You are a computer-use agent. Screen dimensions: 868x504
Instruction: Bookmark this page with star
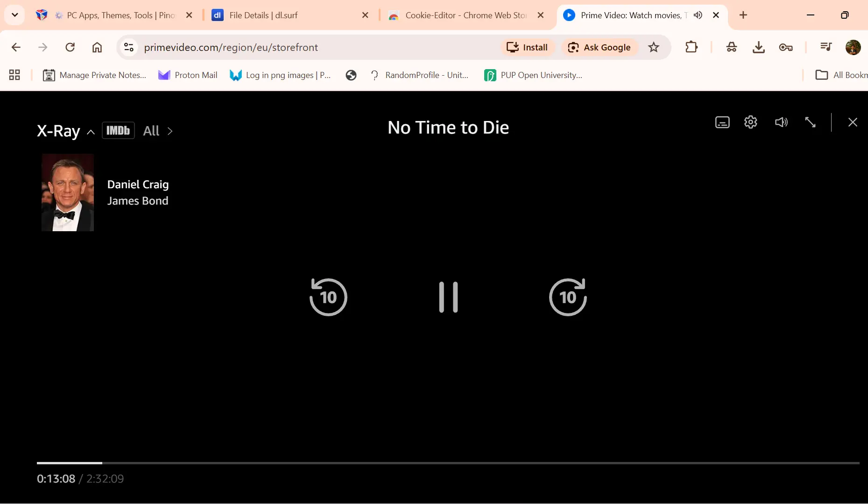click(x=654, y=47)
